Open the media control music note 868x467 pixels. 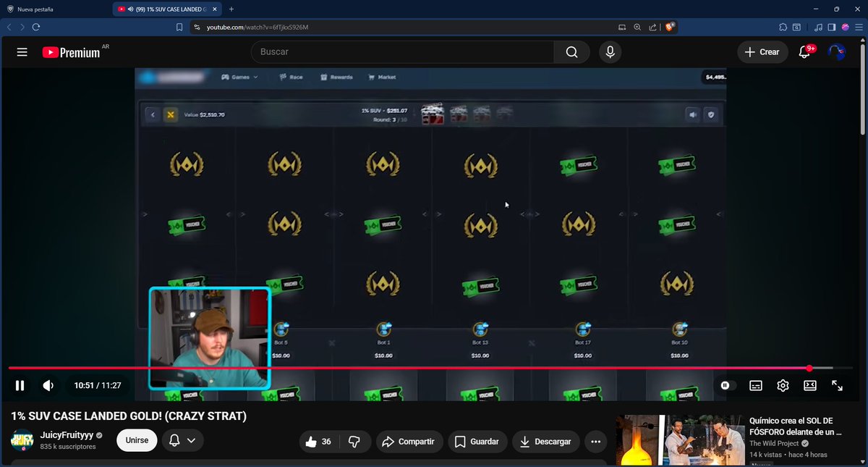click(819, 27)
